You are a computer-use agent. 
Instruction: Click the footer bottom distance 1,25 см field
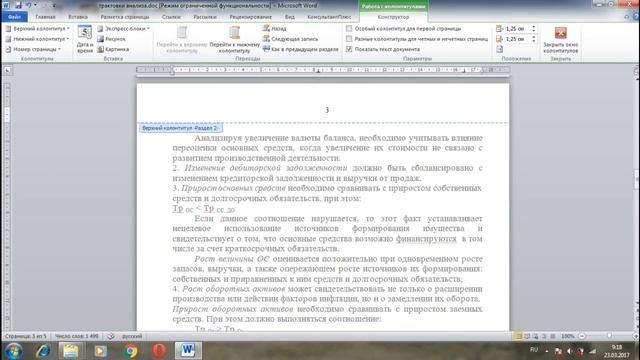(517, 39)
